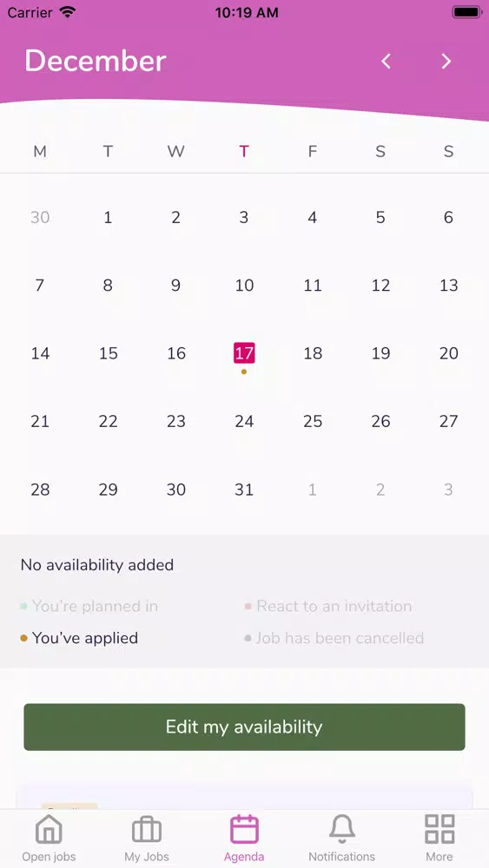
Task: Open the partially visible job card below
Action: click(244, 797)
